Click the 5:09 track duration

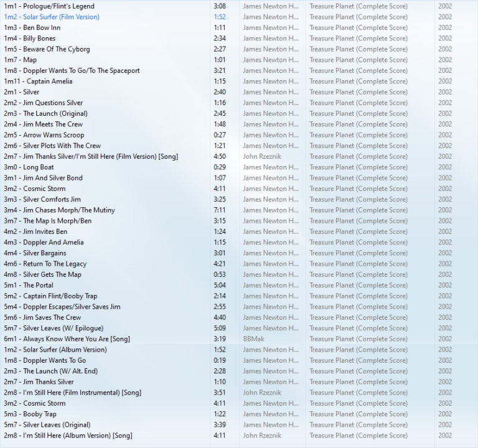220,329
